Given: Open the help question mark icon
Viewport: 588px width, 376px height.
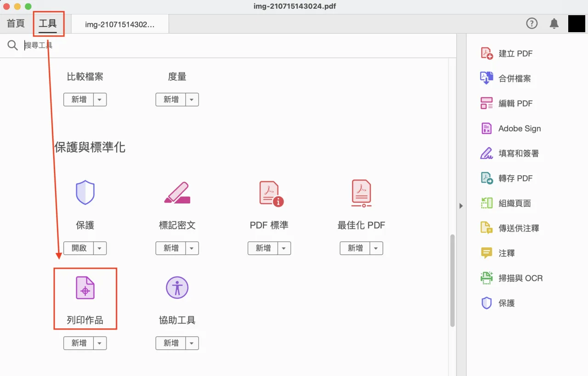Looking at the screenshot, I should (531, 23).
